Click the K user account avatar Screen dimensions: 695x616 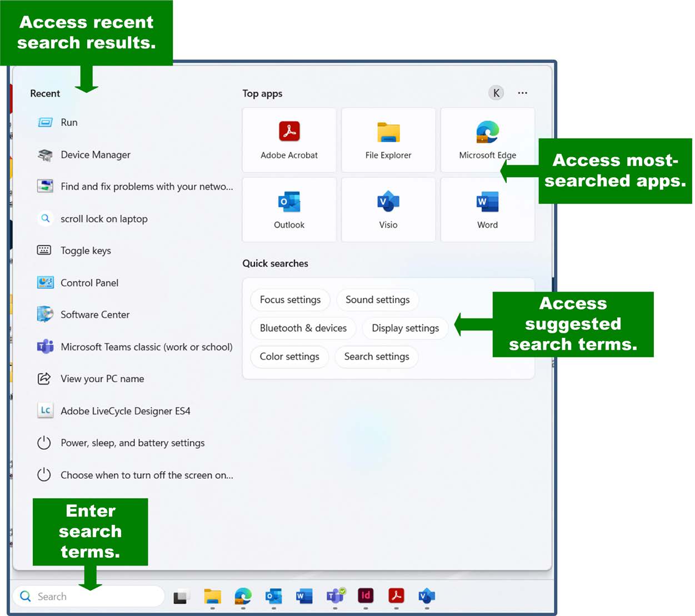(496, 93)
